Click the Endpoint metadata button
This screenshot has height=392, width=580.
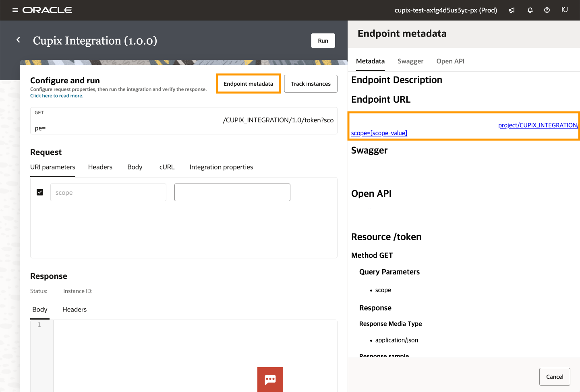click(249, 84)
